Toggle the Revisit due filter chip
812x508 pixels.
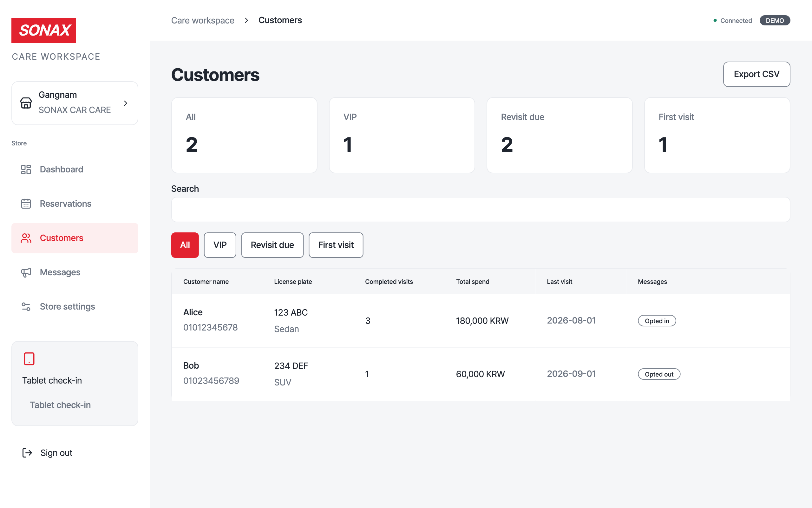pyautogui.click(x=272, y=245)
